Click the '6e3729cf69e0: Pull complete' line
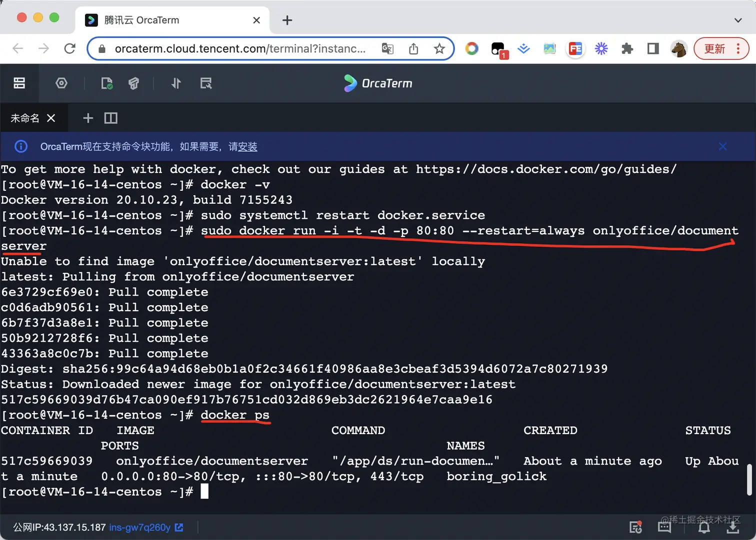The image size is (756, 540). pyautogui.click(x=104, y=292)
